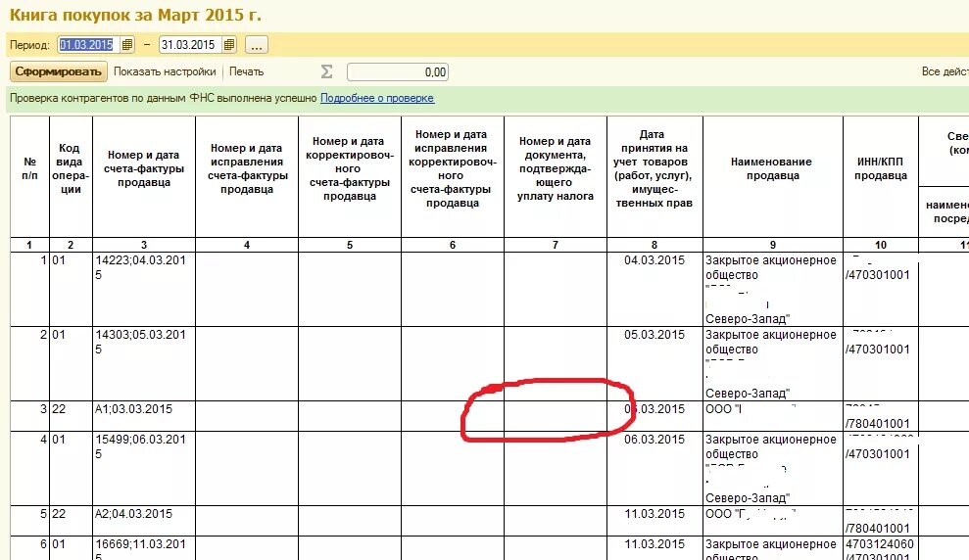Viewport: 969px width, 560px height.
Task: Click operation code 01 in row 1
Action: pos(58,260)
